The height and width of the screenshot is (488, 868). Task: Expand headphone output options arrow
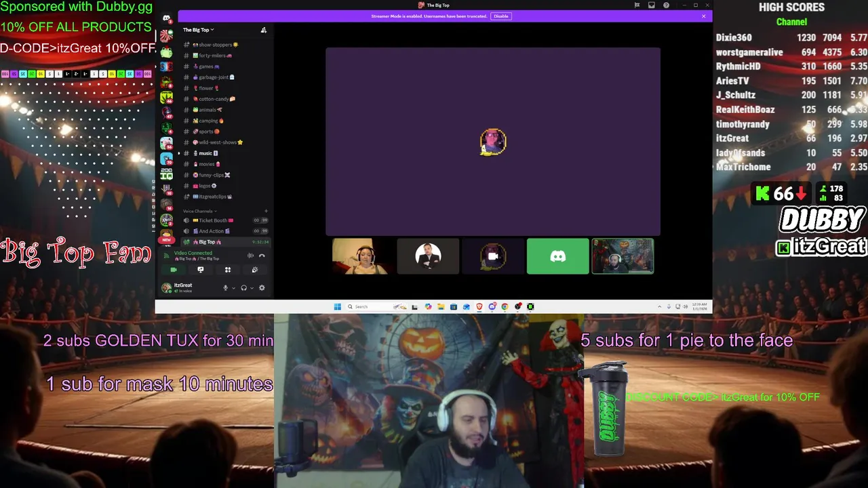[x=252, y=288]
